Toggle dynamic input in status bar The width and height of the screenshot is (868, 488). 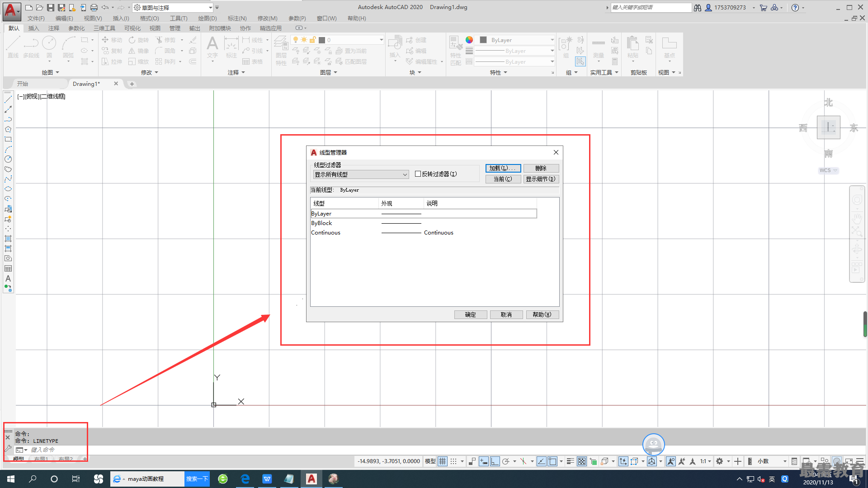click(484, 461)
